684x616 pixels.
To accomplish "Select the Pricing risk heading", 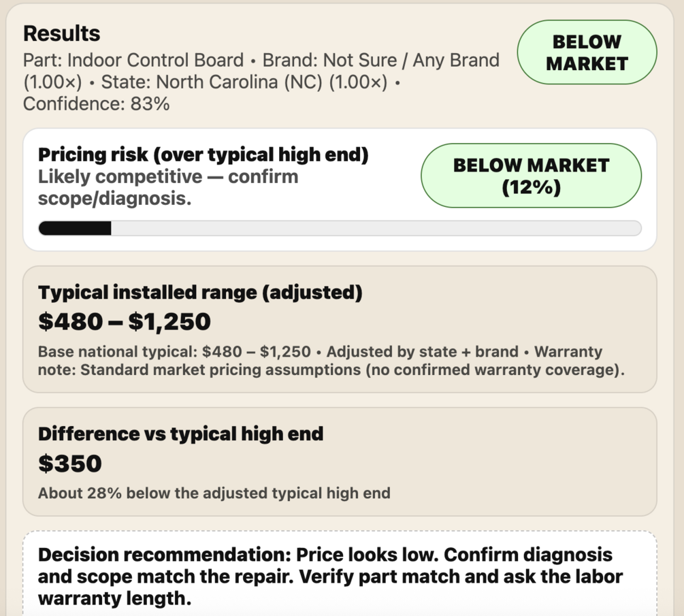I will tap(203, 155).
